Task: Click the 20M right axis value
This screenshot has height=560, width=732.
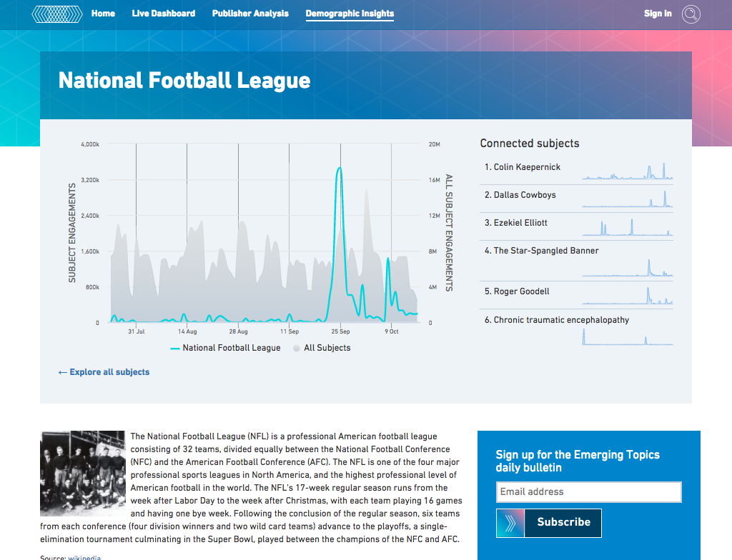Action: pyautogui.click(x=434, y=145)
